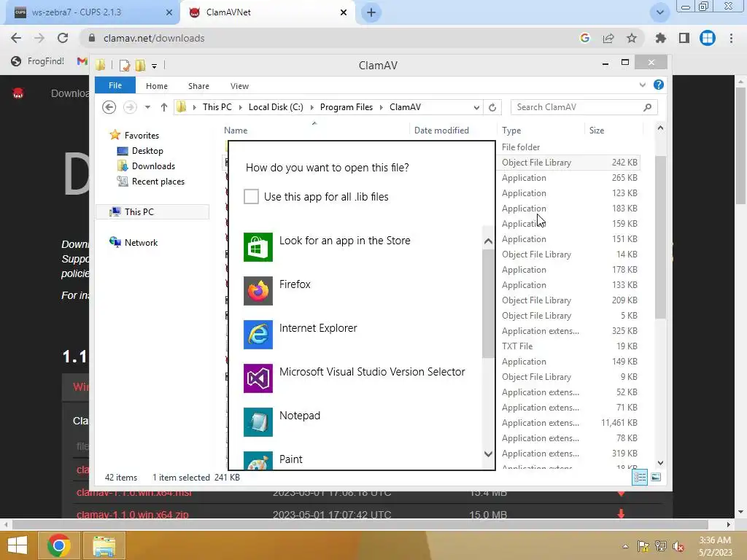Click scroll-down arrow in app chooser list
The width and height of the screenshot is (747, 560).
pyautogui.click(x=488, y=454)
